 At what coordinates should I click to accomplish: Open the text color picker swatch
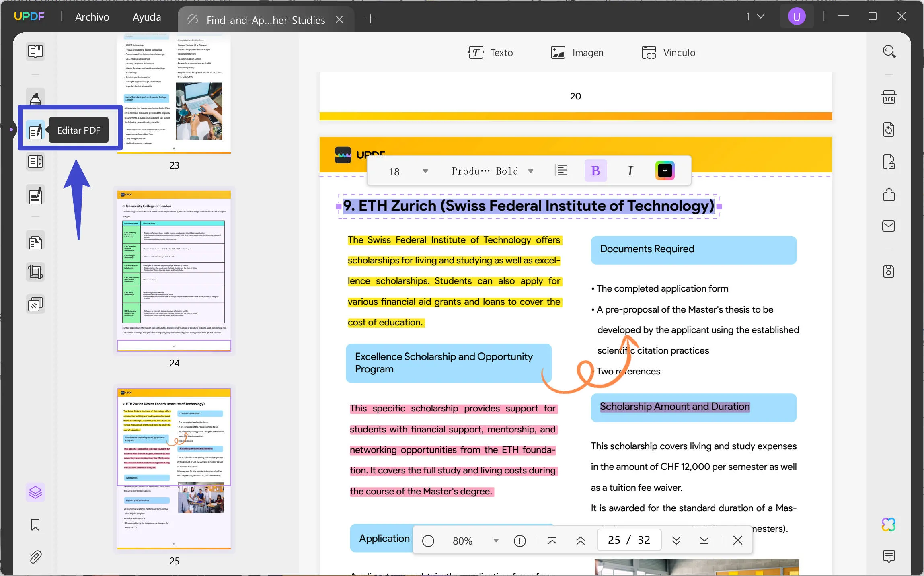click(x=665, y=171)
